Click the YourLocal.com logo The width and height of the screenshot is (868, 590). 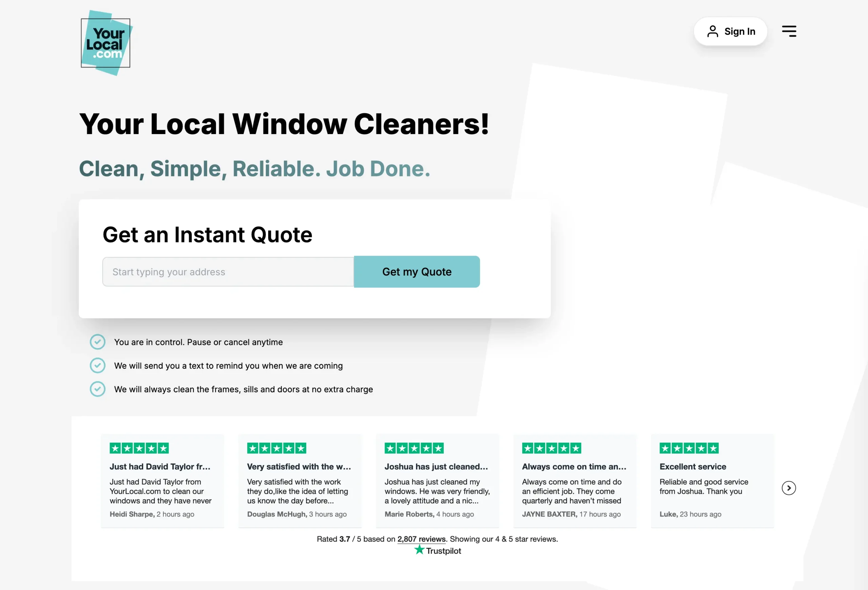(x=106, y=43)
